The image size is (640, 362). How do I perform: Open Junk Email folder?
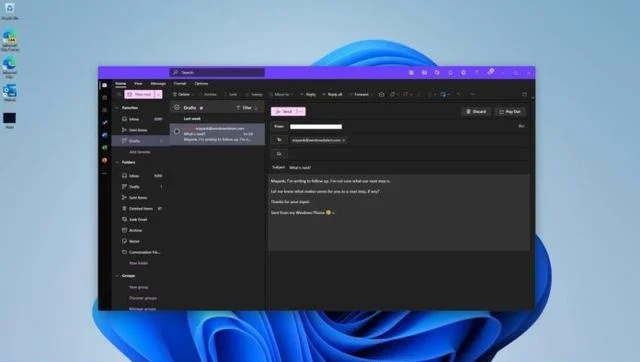138,220
